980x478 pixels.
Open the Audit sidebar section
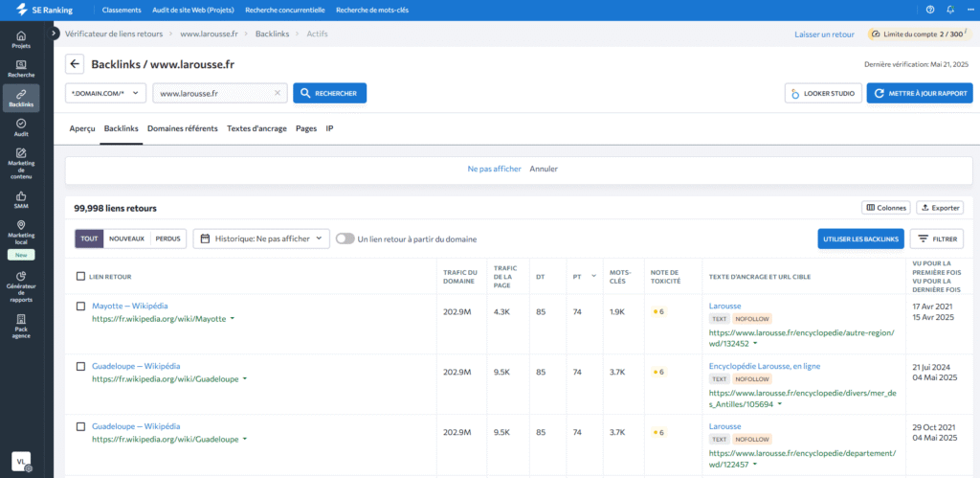(21, 127)
